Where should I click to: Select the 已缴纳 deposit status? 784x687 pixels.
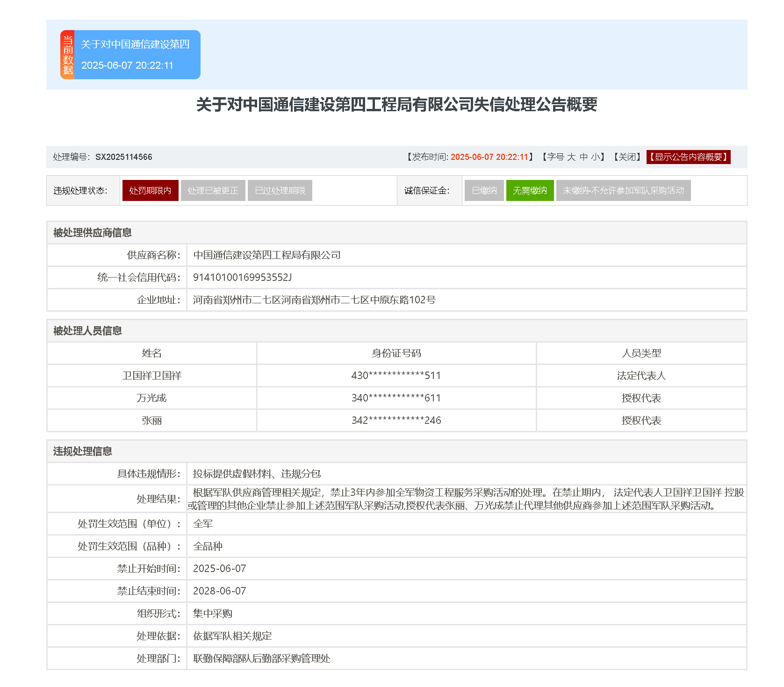coord(484,191)
